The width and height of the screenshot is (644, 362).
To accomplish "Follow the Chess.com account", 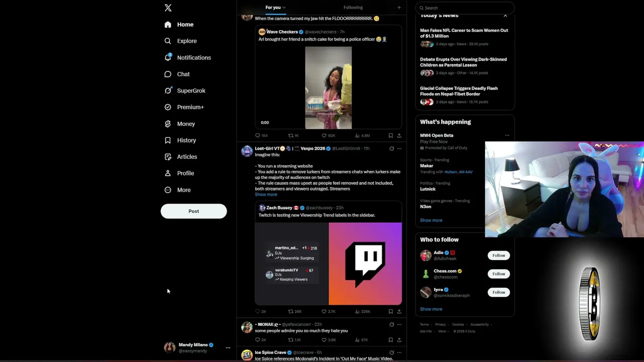I will [x=499, y=274].
